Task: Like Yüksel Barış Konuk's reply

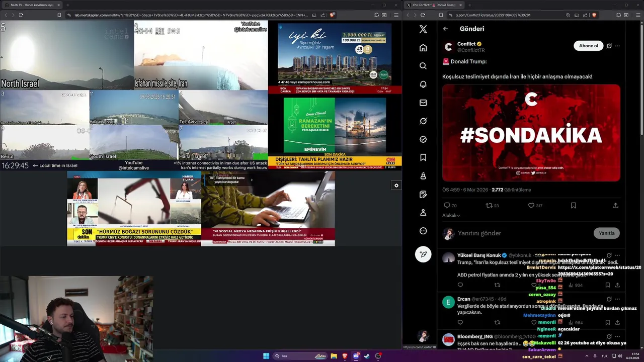Action: [534, 285]
